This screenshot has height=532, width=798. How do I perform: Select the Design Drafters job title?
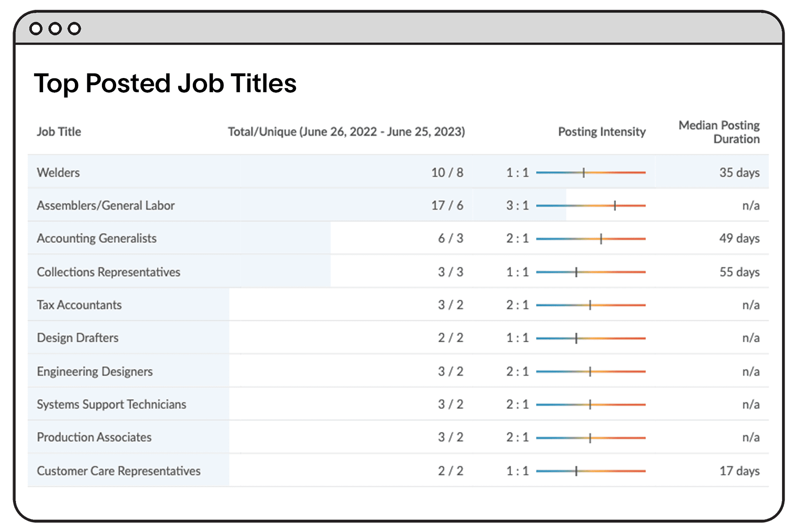click(x=78, y=338)
